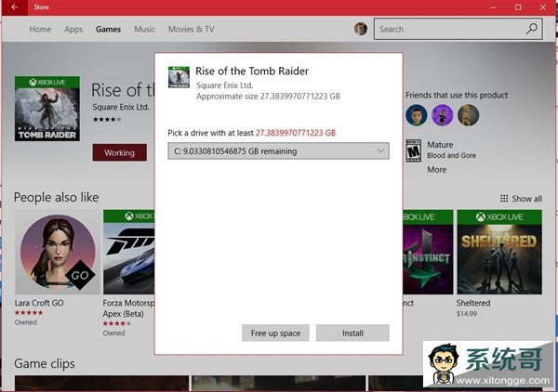558x392 pixels.
Task: Open the Home tab
Action: point(40,29)
